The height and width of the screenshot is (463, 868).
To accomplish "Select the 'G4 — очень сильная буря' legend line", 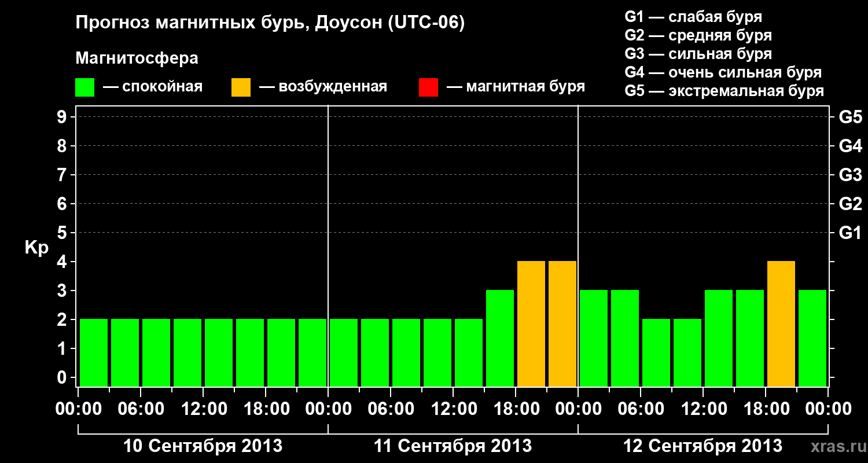I will pos(723,72).
